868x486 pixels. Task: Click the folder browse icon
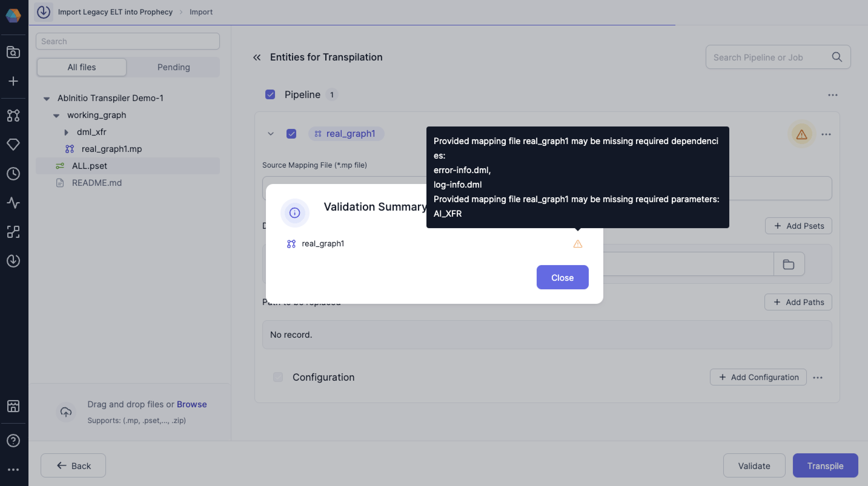click(x=788, y=264)
